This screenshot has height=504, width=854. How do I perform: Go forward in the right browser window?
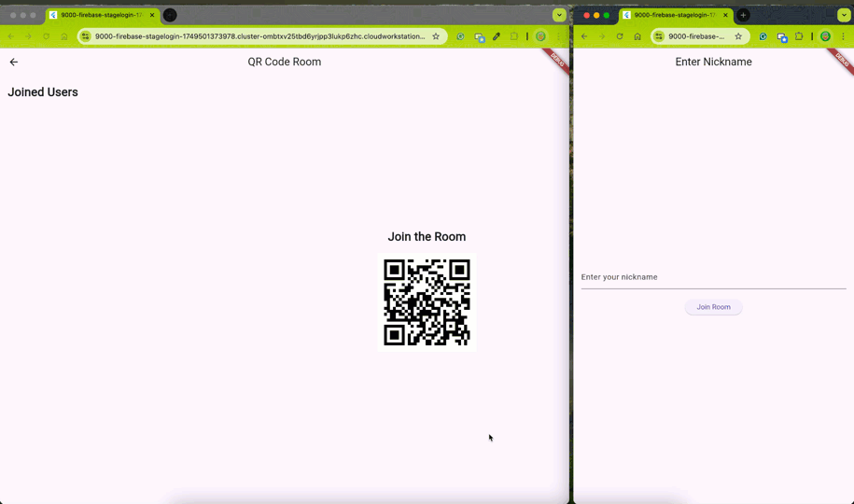click(x=602, y=36)
